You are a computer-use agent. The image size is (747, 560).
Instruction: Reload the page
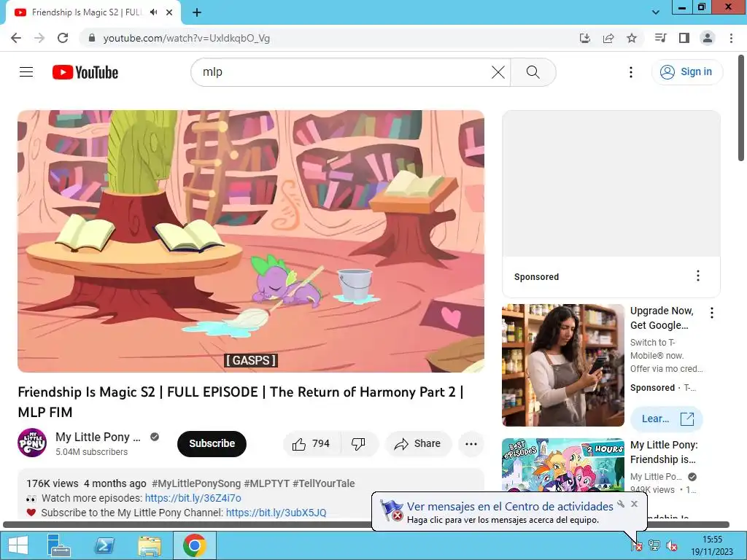click(63, 38)
